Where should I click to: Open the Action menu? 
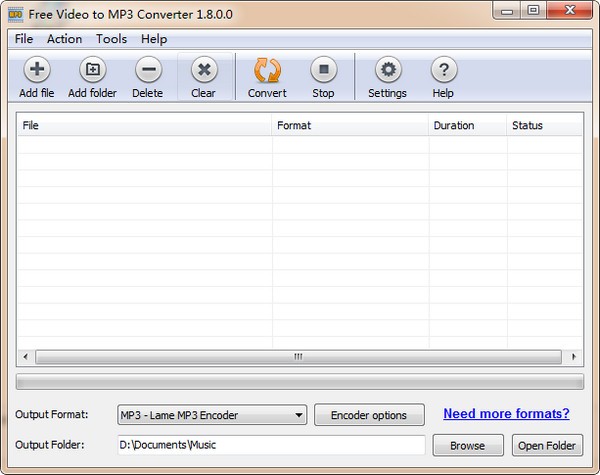[64, 39]
